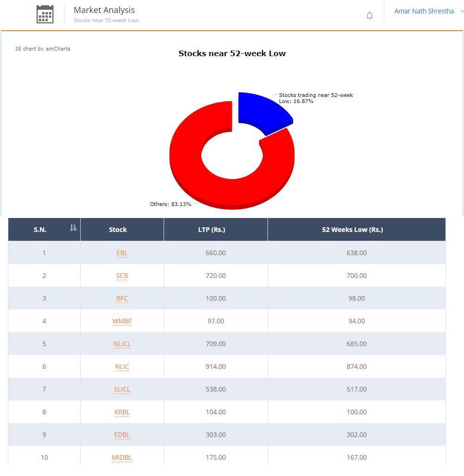The height and width of the screenshot is (476, 464).
Task: Sort by LTP (Rs.) column header
Action: point(216,230)
